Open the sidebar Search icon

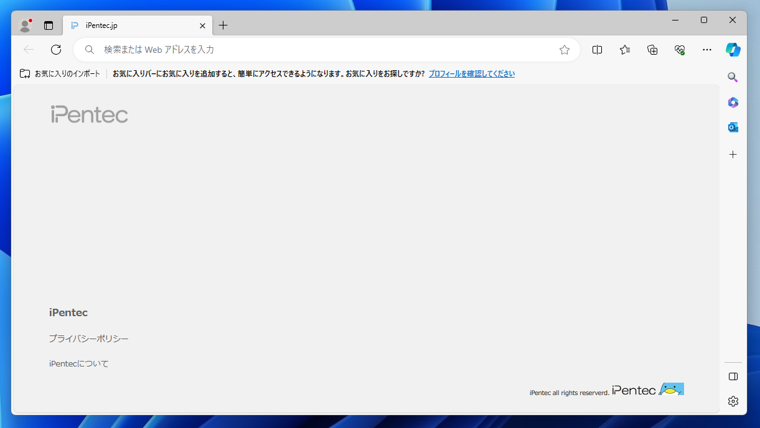point(733,77)
